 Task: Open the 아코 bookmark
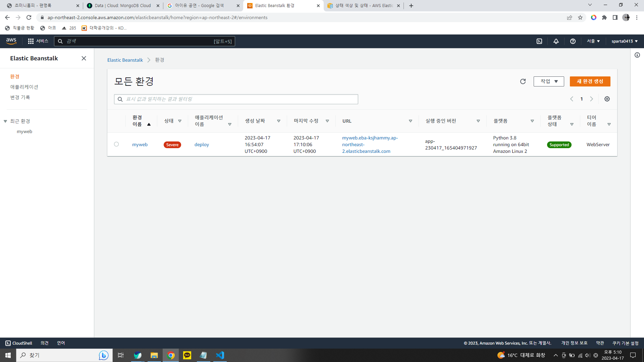coord(48,28)
